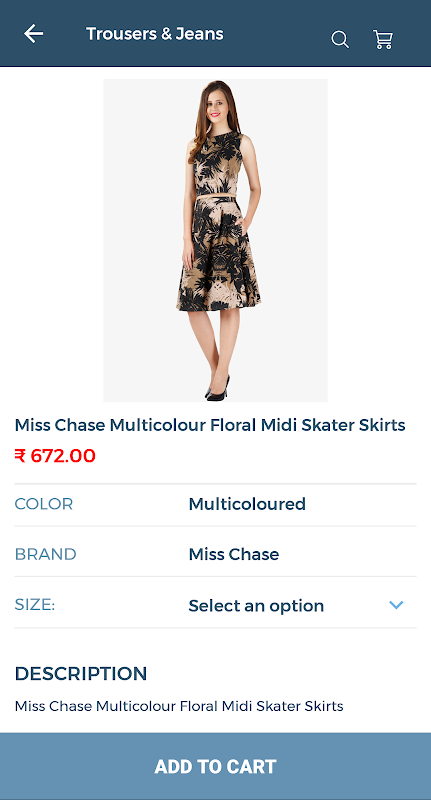Tap the black heels in product photo
This screenshot has width=431, height=800.
218,390
